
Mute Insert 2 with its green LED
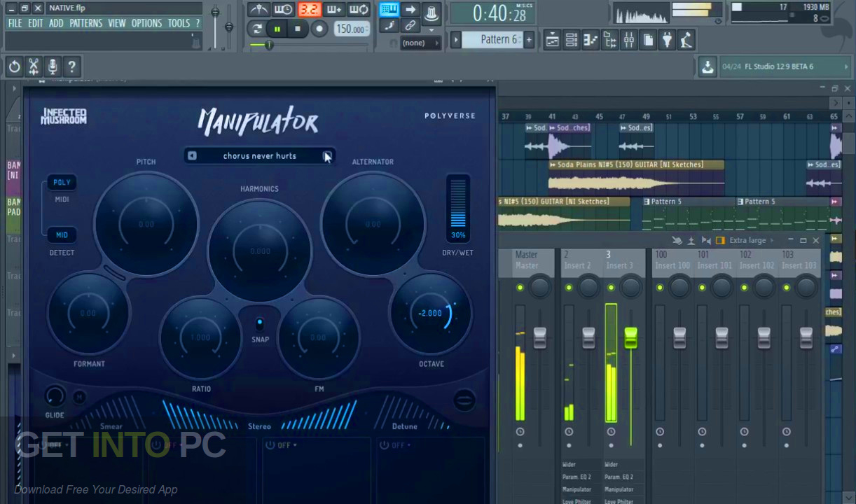(x=569, y=288)
